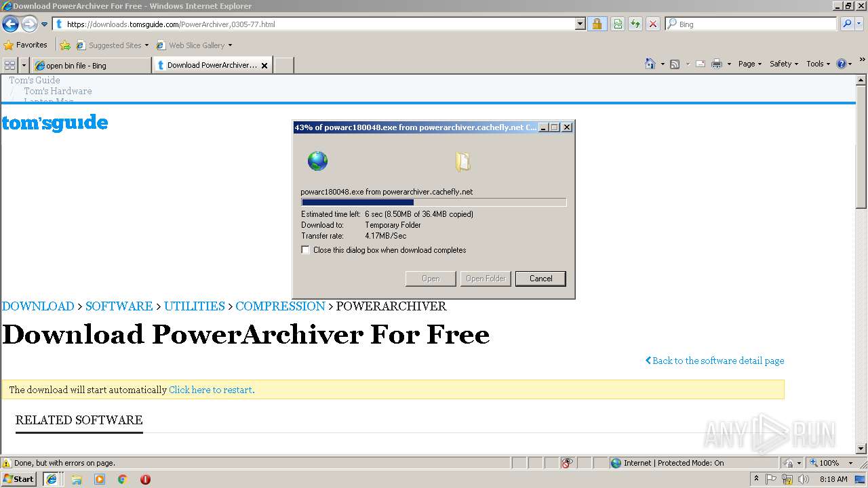
Task: Click 'Internet | Protected Mode: On' zone
Action: (667, 463)
